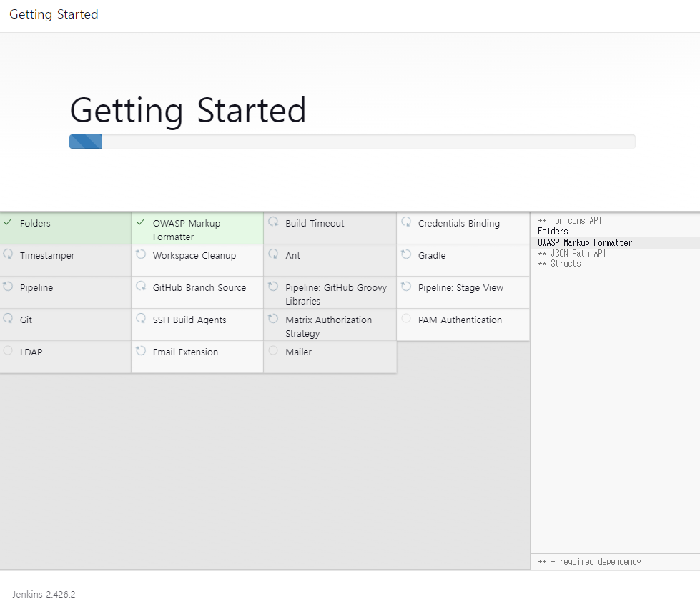Select the Pipeline: GitHub Groovy Libraries label

click(x=336, y=294)
